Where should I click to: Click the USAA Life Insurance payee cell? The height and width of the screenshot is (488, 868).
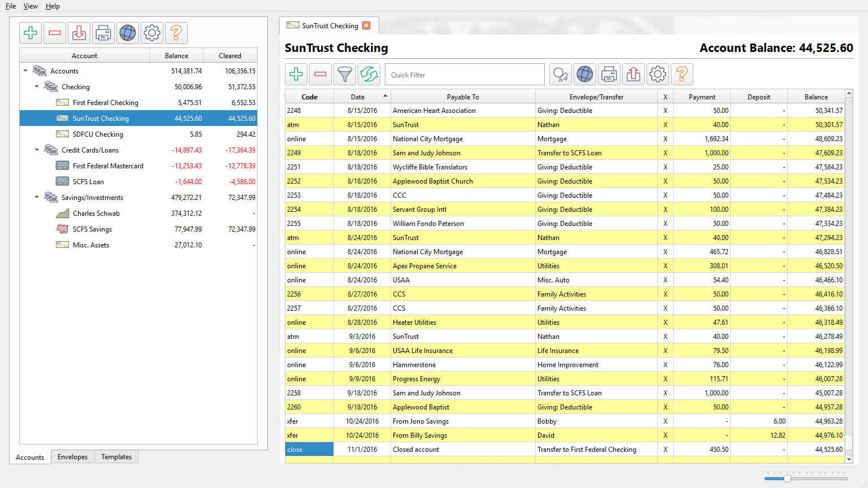(463, 351)
